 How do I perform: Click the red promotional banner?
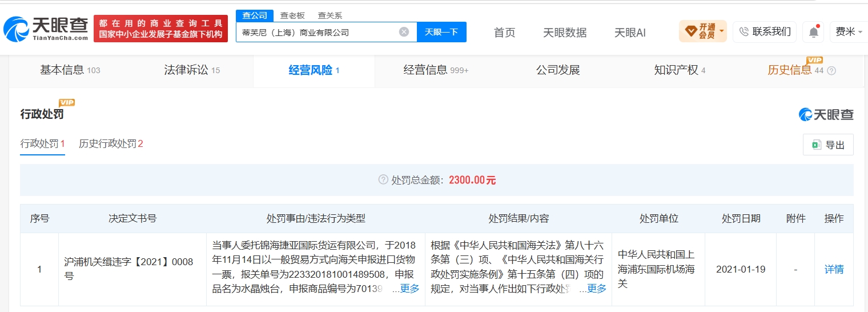click(x=160, y=29)
